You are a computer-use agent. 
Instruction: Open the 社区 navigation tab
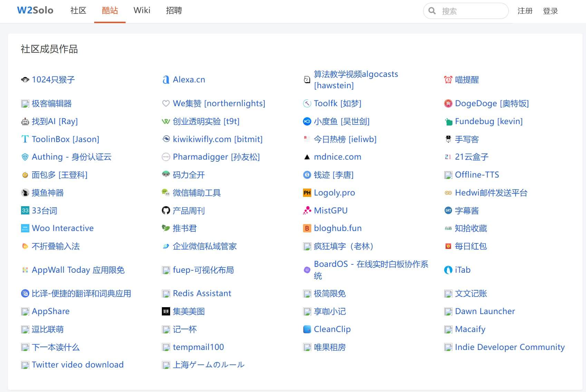(x=78, y=11)
